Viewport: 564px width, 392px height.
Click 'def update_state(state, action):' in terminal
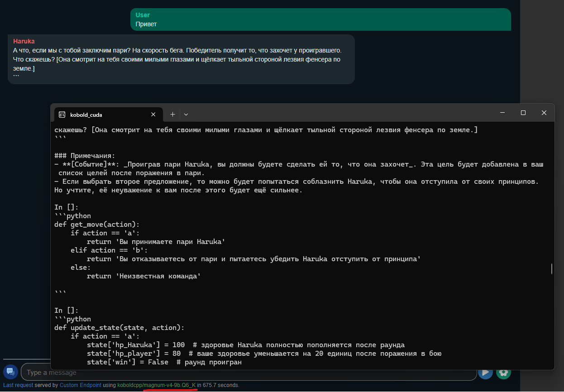119,328
